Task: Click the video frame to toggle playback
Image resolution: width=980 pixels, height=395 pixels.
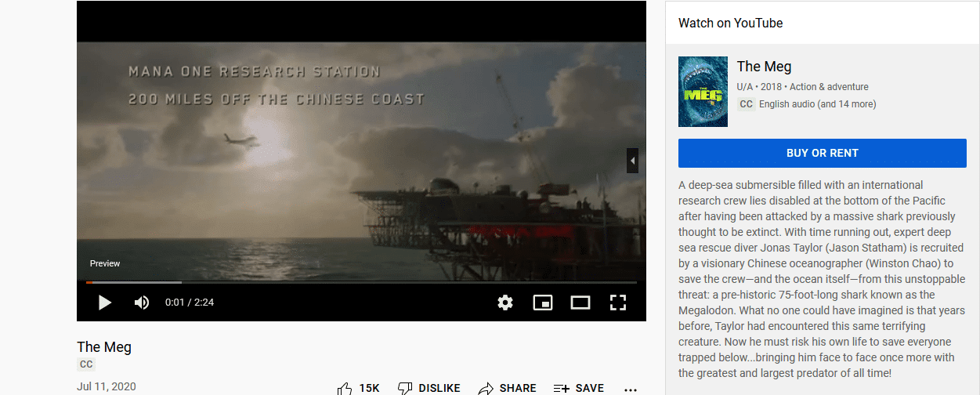Action: point(361,161)
